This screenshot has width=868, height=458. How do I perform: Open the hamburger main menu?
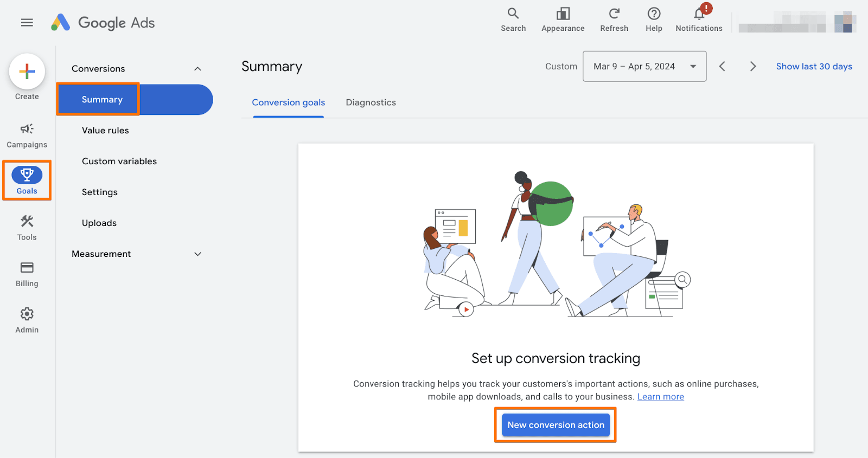pyautogui.click(x=27, y=23)
